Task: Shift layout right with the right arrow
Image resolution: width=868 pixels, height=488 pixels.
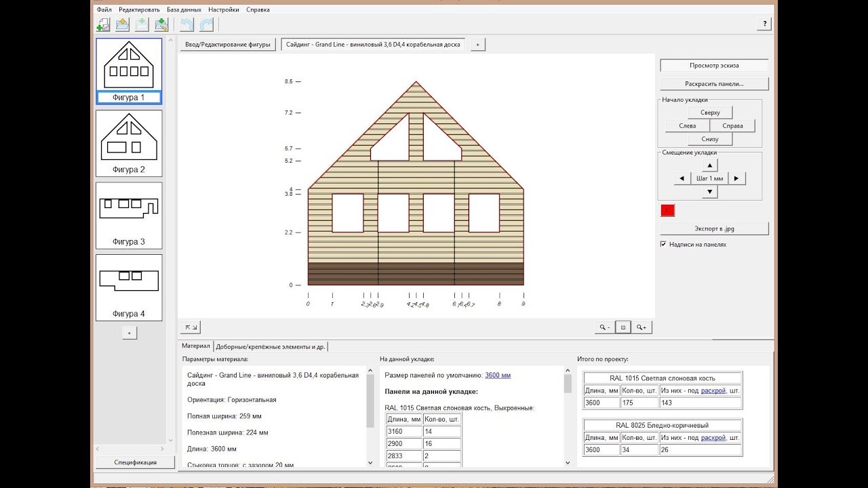Action: pyautogui.click(x=736, y=178)
